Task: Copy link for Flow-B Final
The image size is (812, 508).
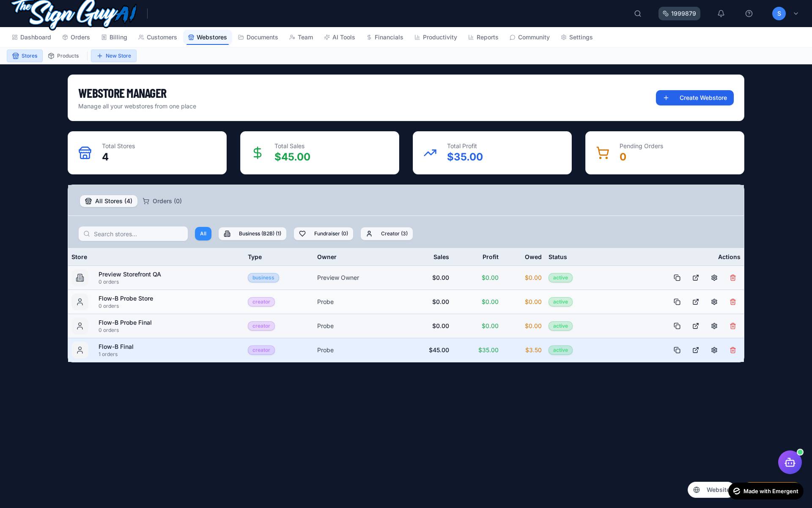Action: click(677, 350)
